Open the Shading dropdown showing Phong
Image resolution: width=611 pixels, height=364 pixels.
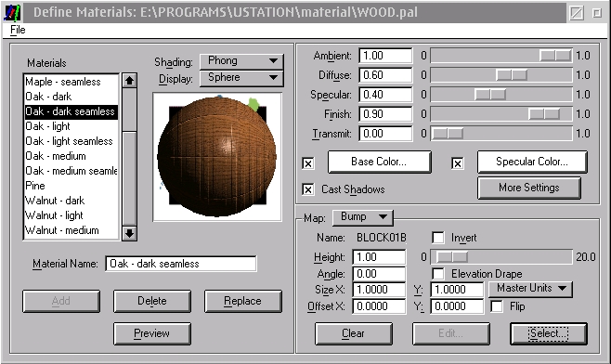(241, 60)
